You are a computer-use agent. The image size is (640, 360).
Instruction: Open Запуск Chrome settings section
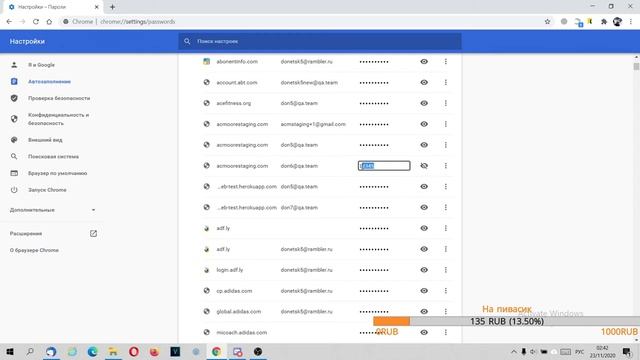click(47, 190)
